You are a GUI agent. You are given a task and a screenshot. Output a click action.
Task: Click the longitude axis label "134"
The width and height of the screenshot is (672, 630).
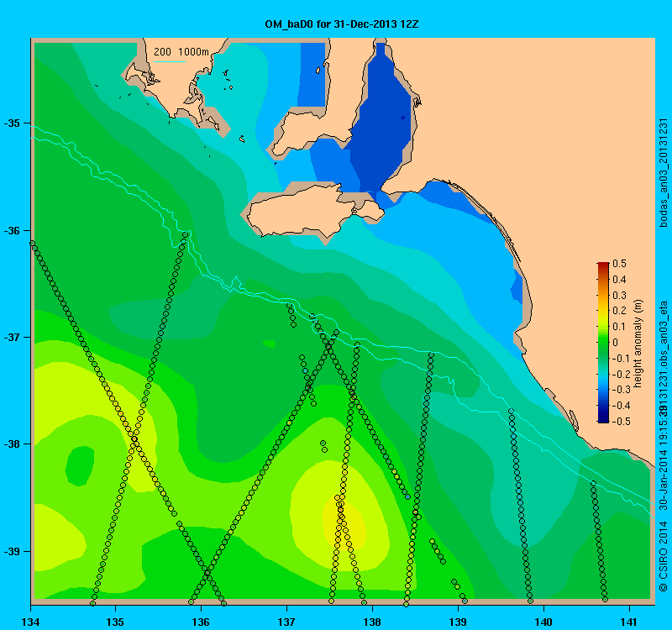30,622
